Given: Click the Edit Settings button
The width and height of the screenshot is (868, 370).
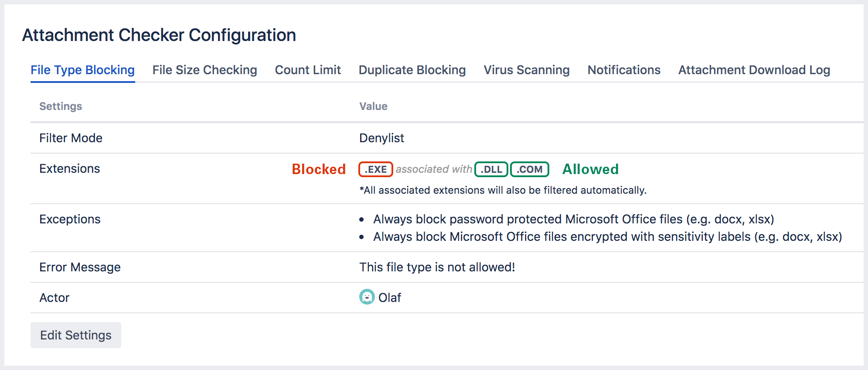Looking at the screenshot, I should click(75, 335).
